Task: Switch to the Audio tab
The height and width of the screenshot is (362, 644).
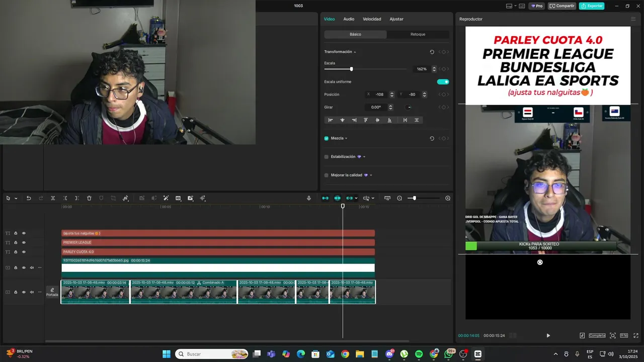Action: (x=349, y=19)
